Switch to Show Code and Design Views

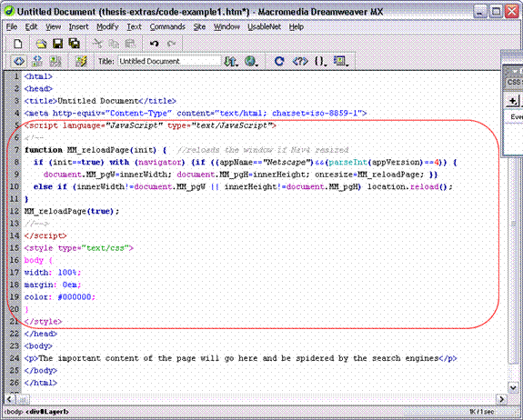[x=37, y=61]
